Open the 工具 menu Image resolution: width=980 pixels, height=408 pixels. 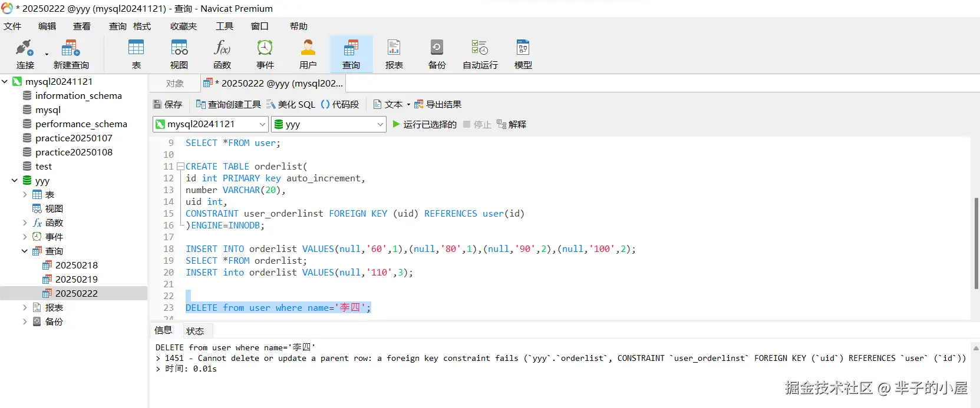(x=225, y=26)
